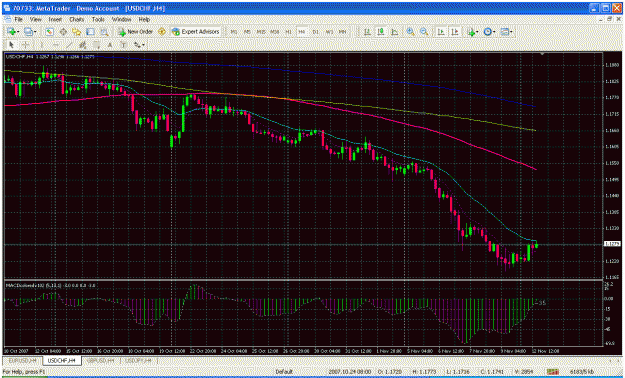This screenshot has width=625, height=378.
Task: Expand the Periodicity dropdown arrow
Action: (x=494, y=32)
